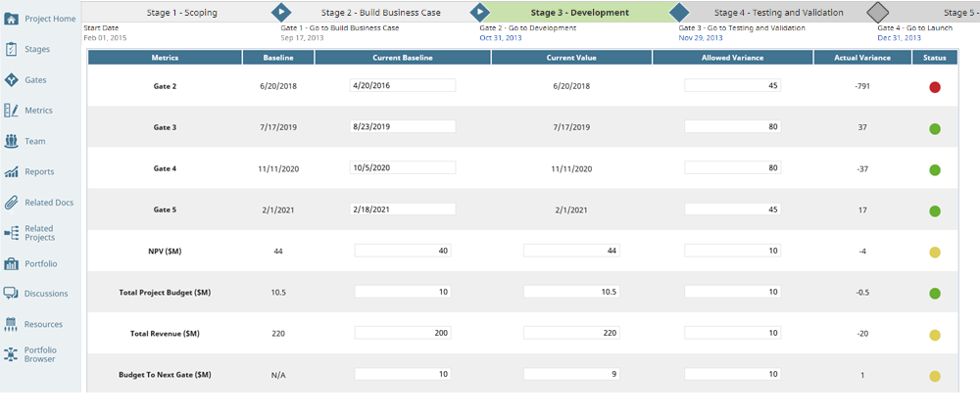980x416 pixels.
Task: Click the Related Docs paperclip icon
Action: coord(11,203)
